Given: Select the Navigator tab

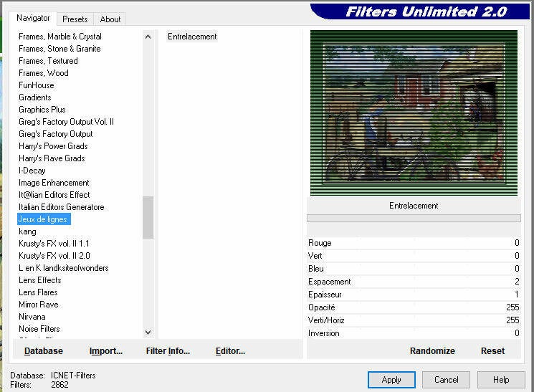Looking at the screenshot, I should (x=34, y=18).
